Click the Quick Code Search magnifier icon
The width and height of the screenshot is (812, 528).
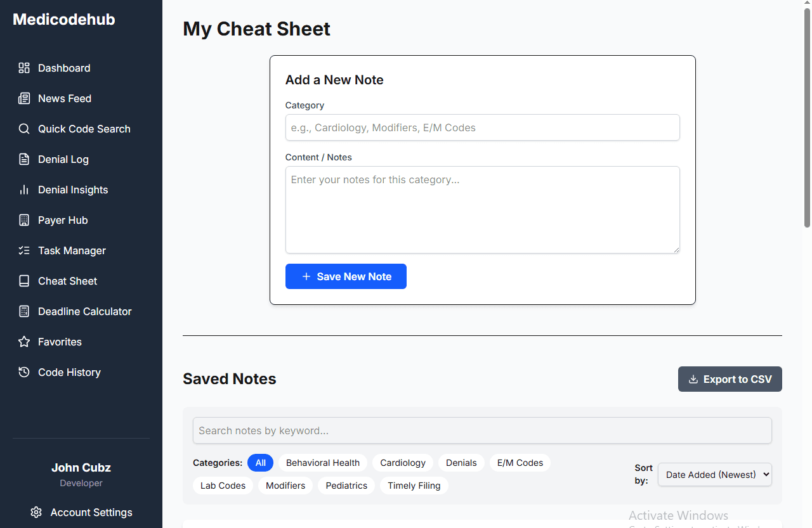(x=24, y=129)
